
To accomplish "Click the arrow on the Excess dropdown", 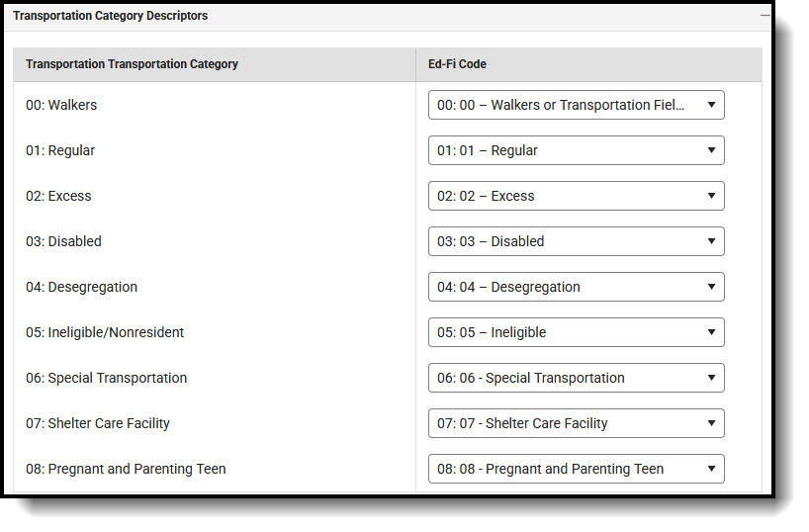I will pos(711,196).
